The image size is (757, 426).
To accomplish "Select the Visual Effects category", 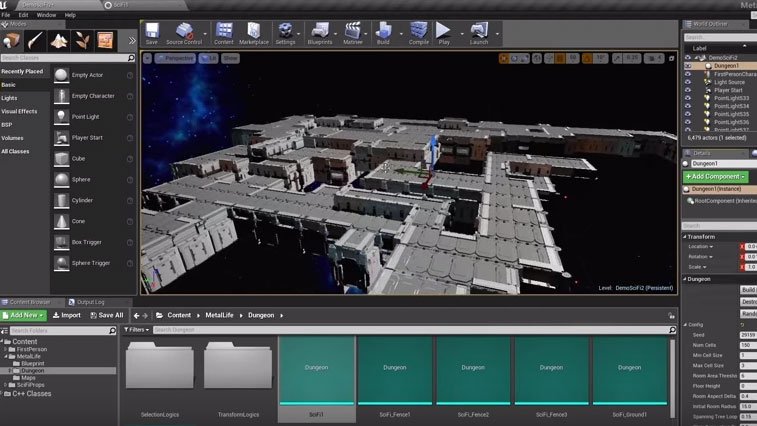I will [19, 112].
